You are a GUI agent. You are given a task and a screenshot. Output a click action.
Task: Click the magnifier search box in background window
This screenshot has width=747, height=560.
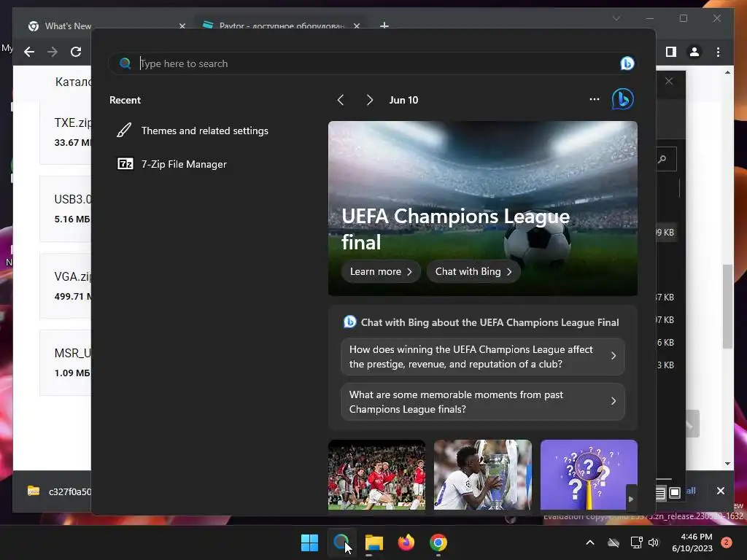tap(667, 159)
